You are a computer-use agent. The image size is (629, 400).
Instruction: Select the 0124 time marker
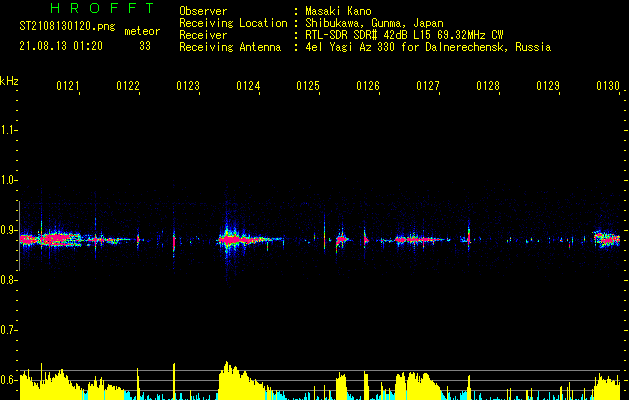[x=248, y=87]
